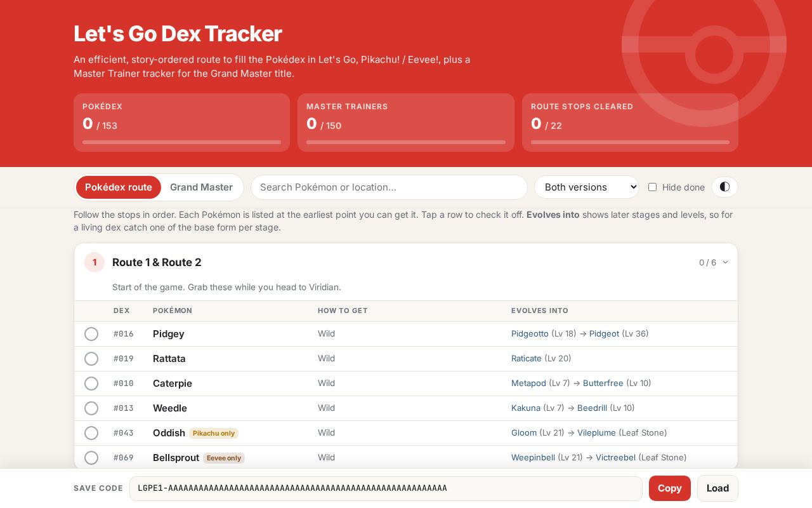This screenshot has width=812, height=508.
Task: Follow the Gloom link
Action: [524, 433]
